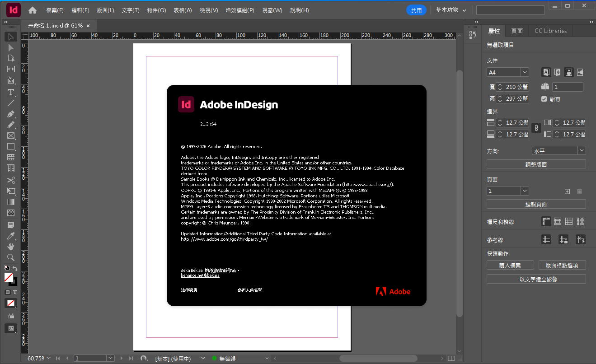Open the A4 page size dropdown

[525, 72]
